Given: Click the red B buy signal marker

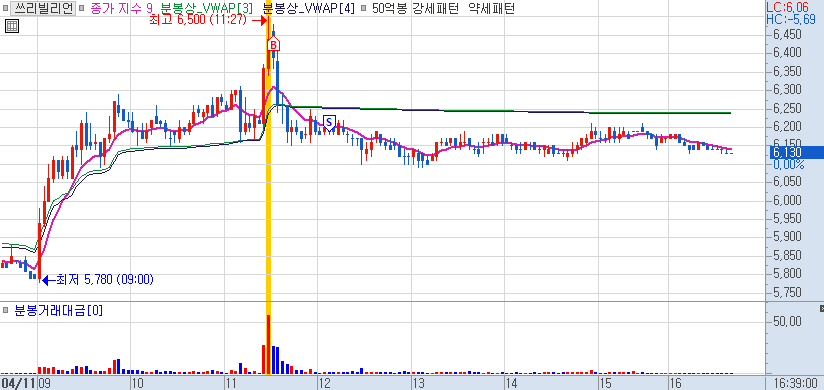Looking at the screenshot, I should click(273, 45).
